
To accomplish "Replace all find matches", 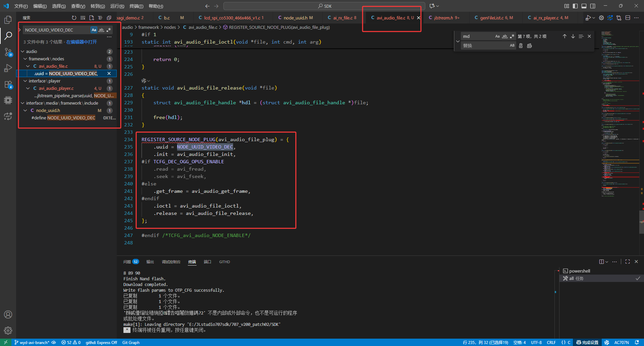I will pyautogui.click(x=529, y=46).
